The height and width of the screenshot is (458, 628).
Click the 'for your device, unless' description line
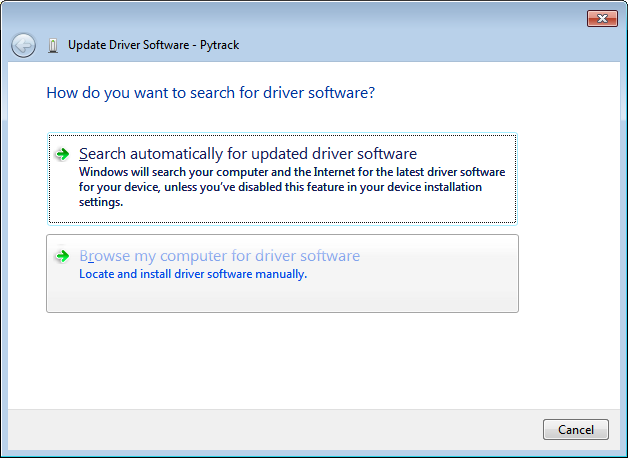tap(280, 187)
